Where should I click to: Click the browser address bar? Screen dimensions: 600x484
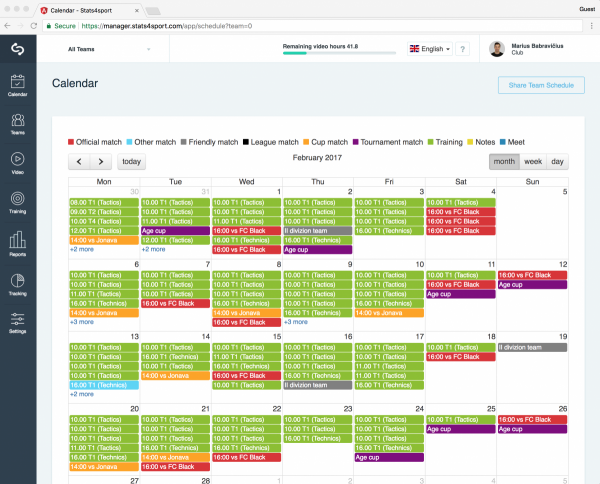click(312, 26)
